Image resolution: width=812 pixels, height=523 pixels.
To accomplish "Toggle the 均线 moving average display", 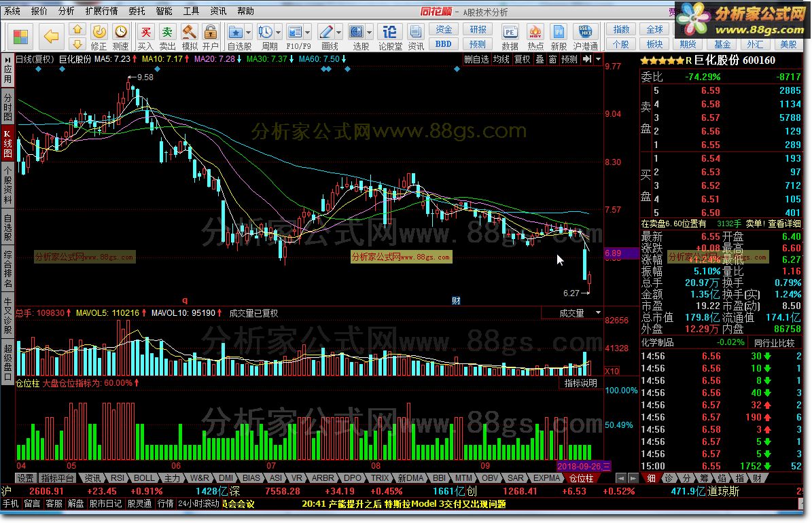I will [501, 59].
